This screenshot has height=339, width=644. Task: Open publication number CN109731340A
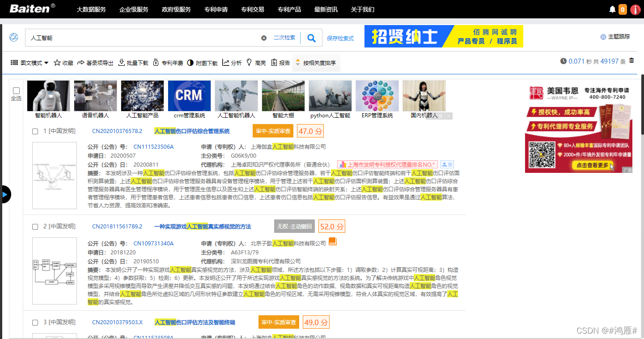click(x=153, y=244)
